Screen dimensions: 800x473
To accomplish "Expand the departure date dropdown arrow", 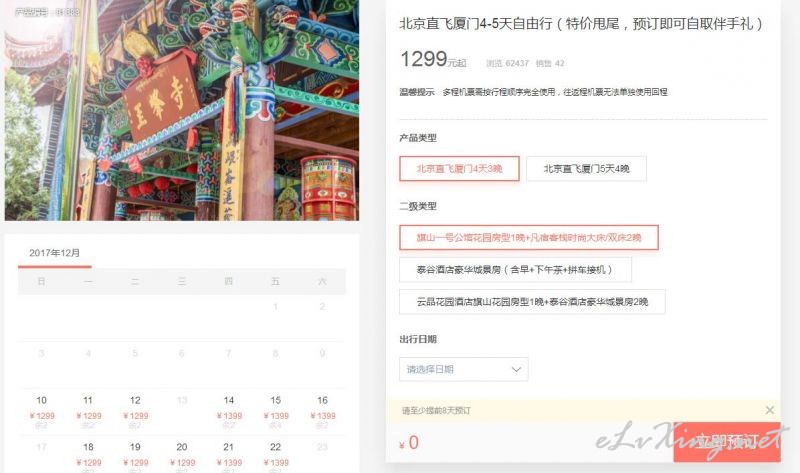I will point(516,369).
